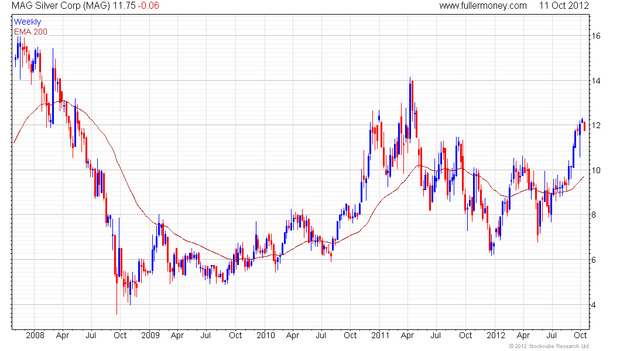644x351 pixels.
Task: Click the latest red weekly candle near 12
Action: point(584,126)
